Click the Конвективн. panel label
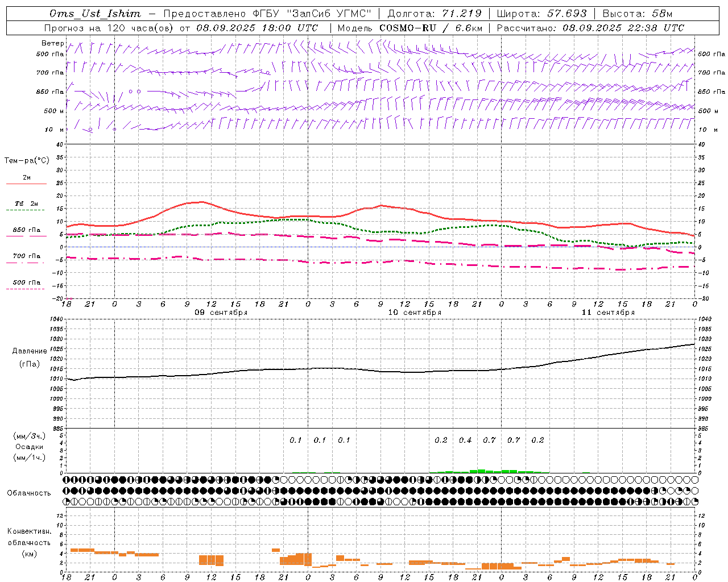This screenshot has width=728, height=582. pos(30,531)
